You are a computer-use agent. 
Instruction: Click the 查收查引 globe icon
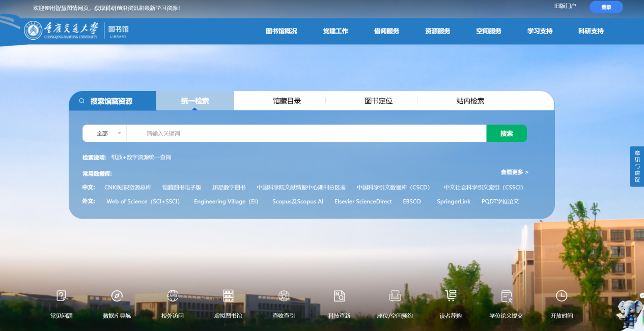tap(284, 296)
